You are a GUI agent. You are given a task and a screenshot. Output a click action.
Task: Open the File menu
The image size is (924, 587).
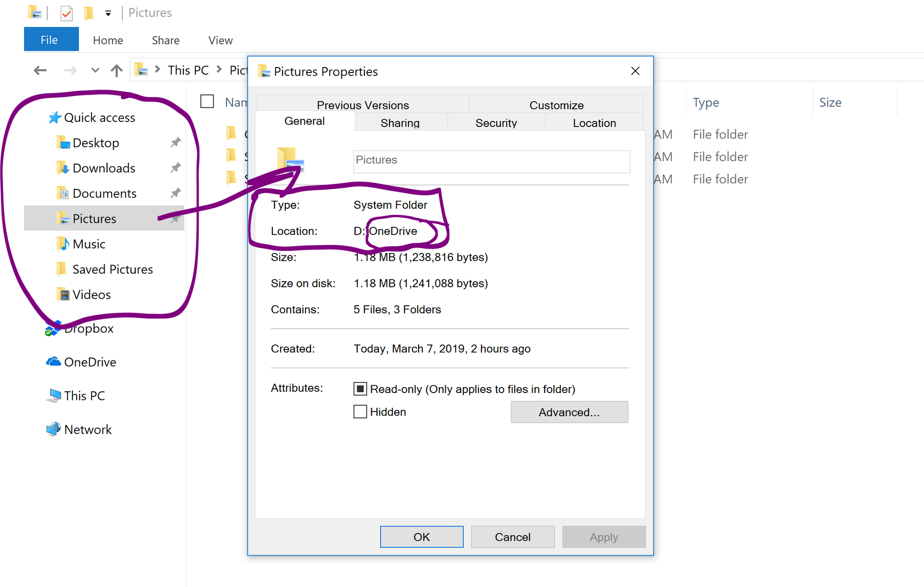coord(51,39)
